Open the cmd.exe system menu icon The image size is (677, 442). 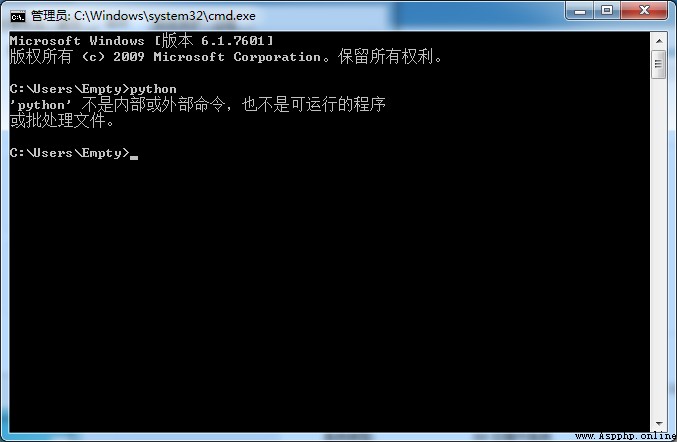(x=18, y=17)
